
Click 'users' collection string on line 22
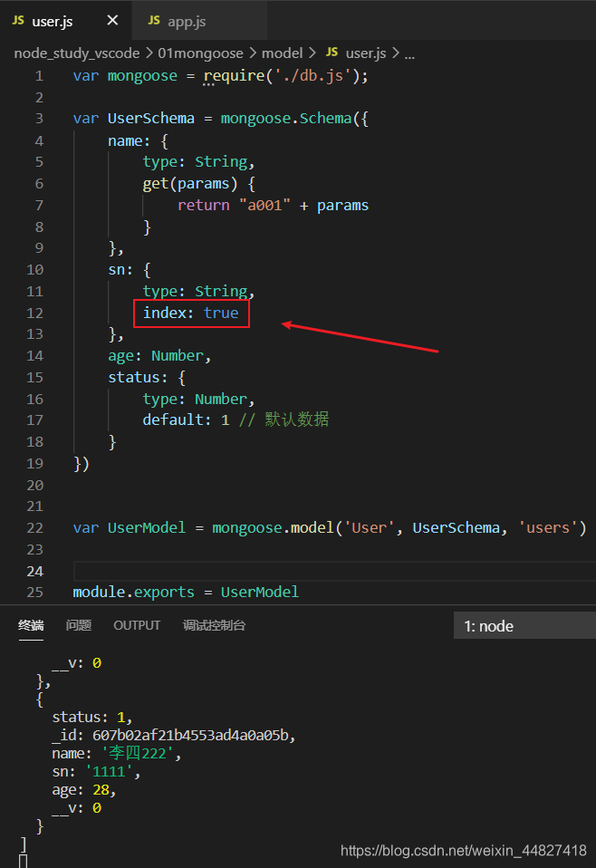547,528
